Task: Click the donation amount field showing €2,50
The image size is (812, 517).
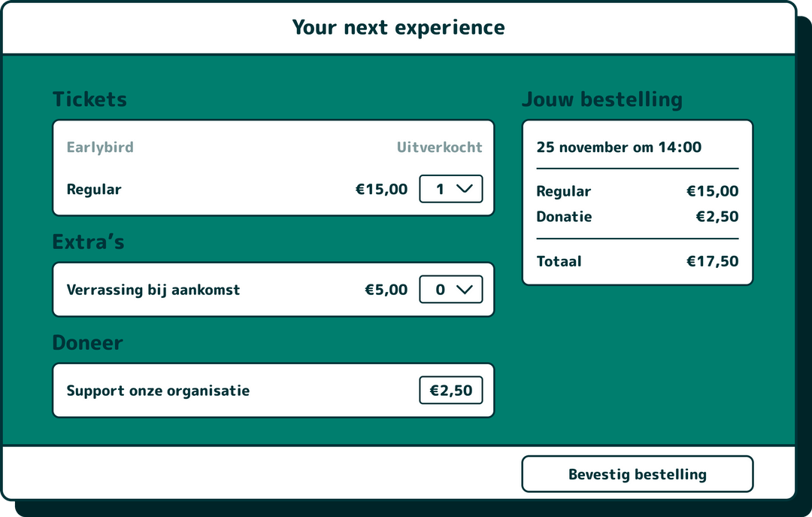Action: (x=450, y=390)
